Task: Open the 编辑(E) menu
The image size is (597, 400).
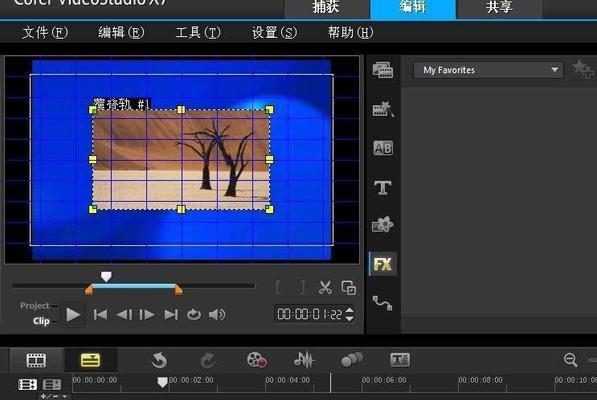Action: pyautogui.click(x=121, y=33)
